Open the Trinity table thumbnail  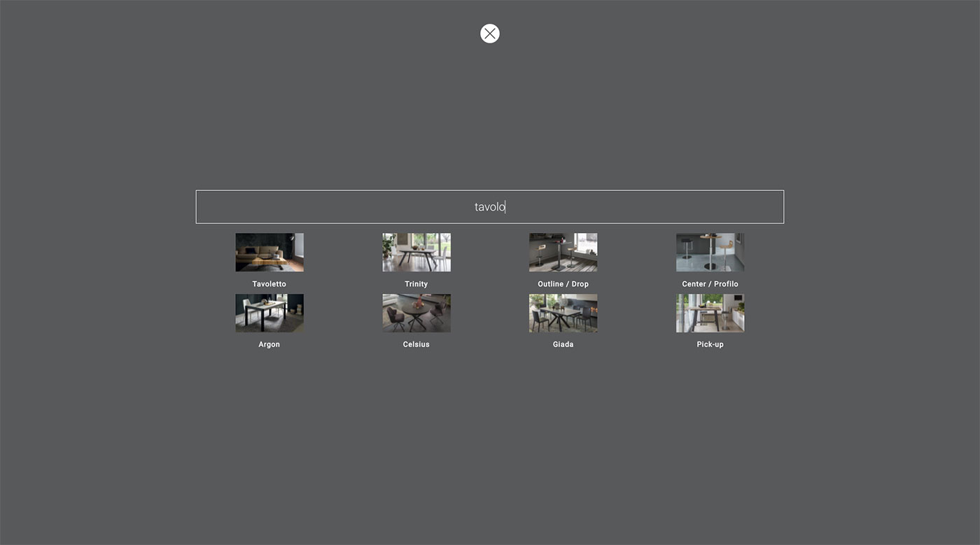(x=416, y=253)
